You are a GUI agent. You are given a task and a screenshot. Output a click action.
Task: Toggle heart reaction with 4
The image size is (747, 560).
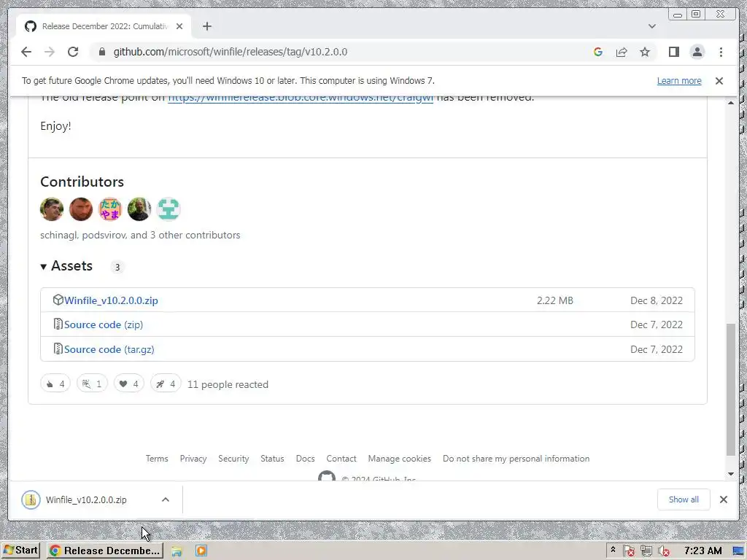128,384
